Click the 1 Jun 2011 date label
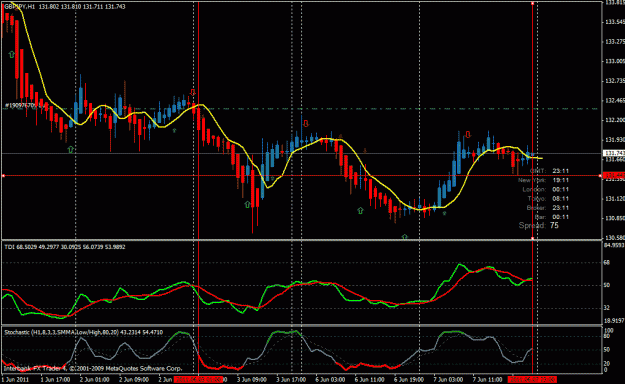 (x=16, y=379)
